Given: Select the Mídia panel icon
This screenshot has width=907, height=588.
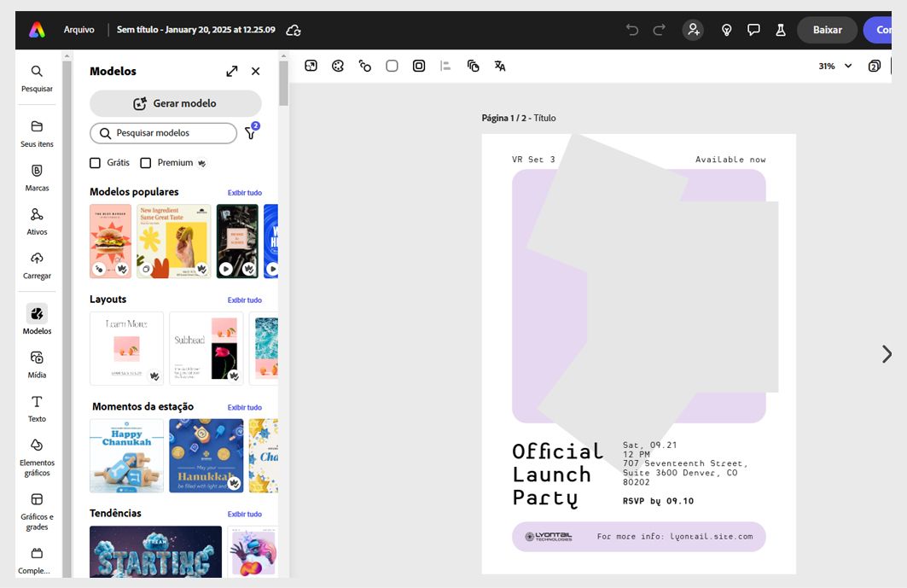Looking at the screenshot, I should coord(37,362).
